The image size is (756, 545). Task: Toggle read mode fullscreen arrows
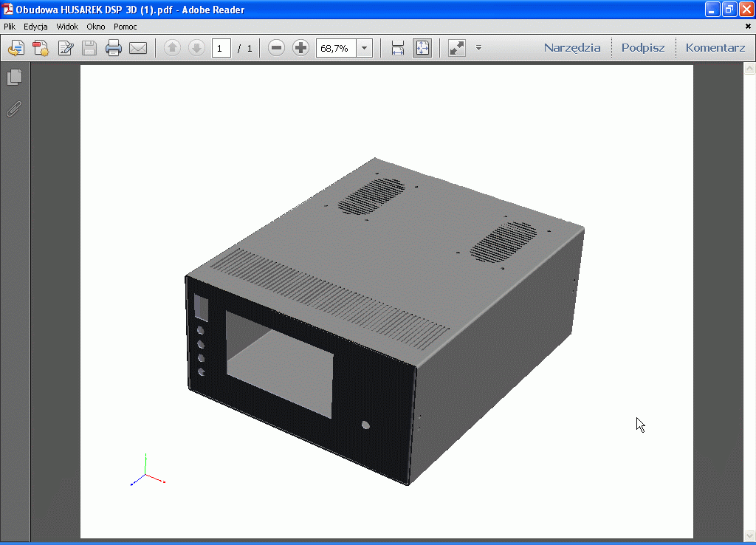[457, 49]
